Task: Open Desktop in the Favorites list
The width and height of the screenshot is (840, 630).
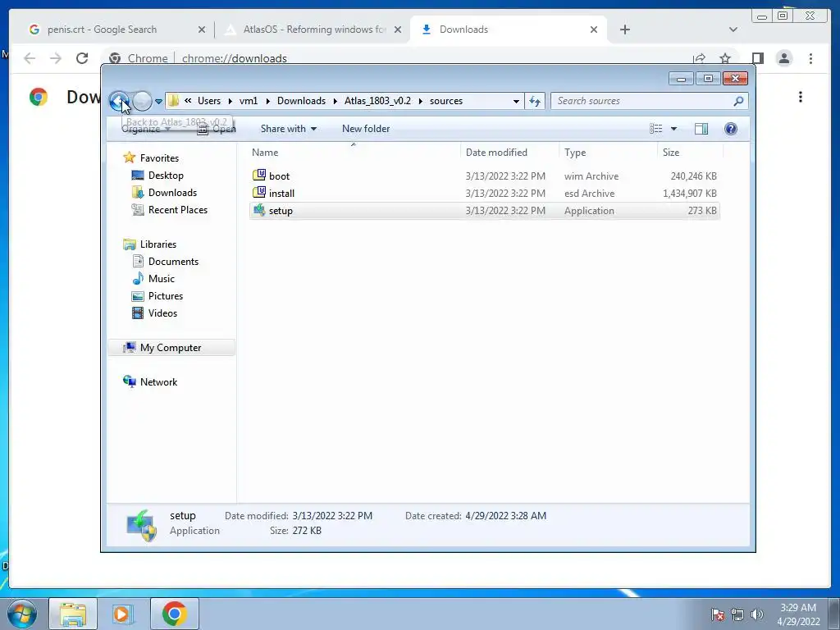Action: pos(166,176)
